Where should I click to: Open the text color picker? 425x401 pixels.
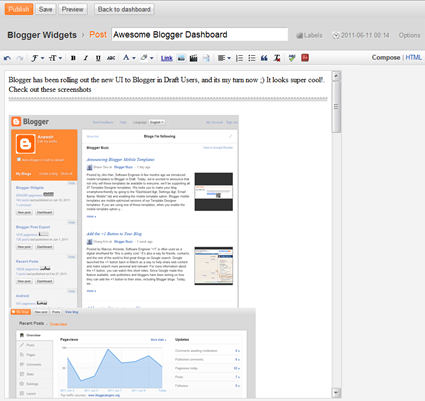(129, 58)
